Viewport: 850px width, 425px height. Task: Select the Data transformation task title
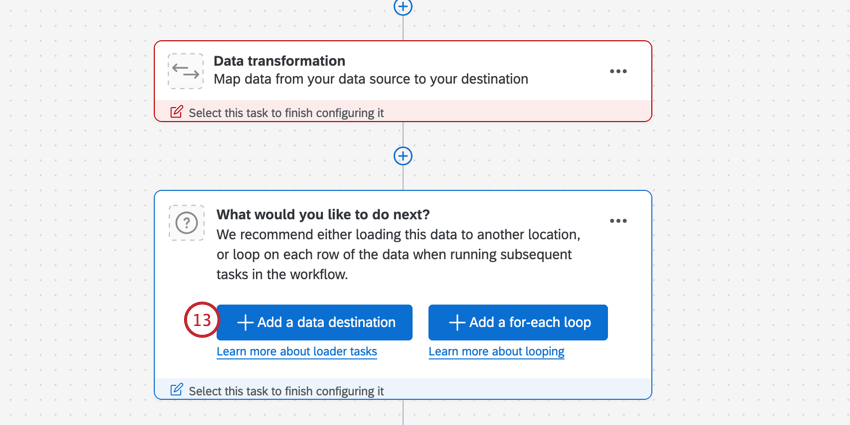279,61
